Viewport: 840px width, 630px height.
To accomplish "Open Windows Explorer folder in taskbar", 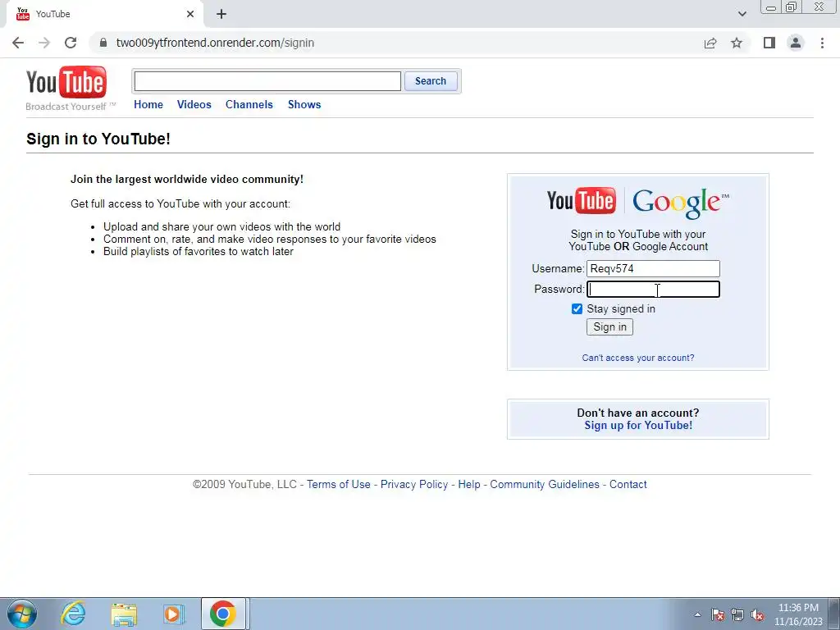I will (x=124, y=614).
